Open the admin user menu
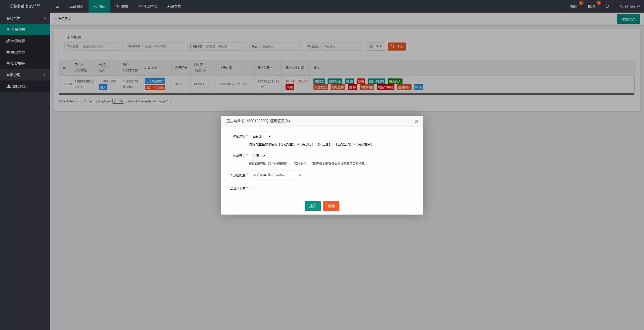The height and width of the screenshot is (330, 644). [629, 6]
